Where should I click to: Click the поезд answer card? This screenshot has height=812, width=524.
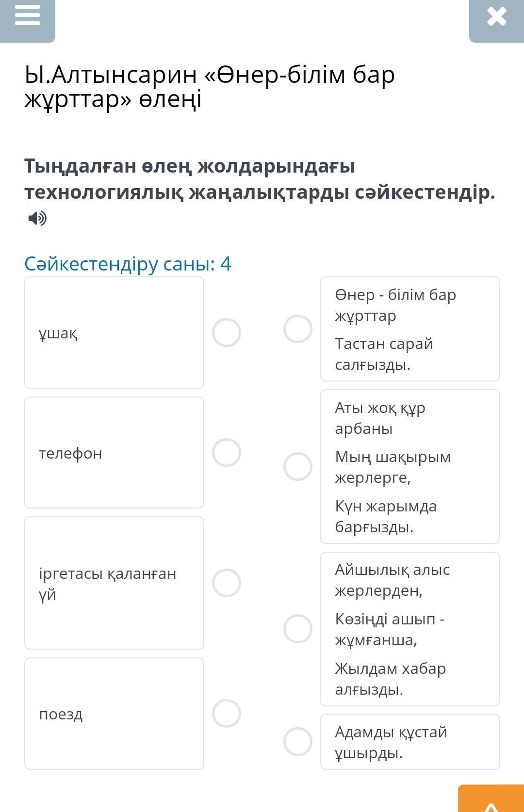(114, 714)
